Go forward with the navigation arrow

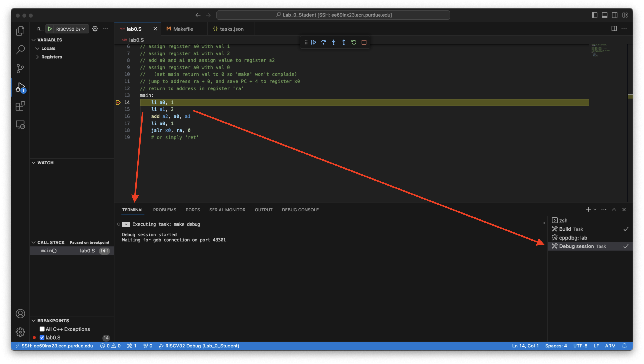pos(208,15)
